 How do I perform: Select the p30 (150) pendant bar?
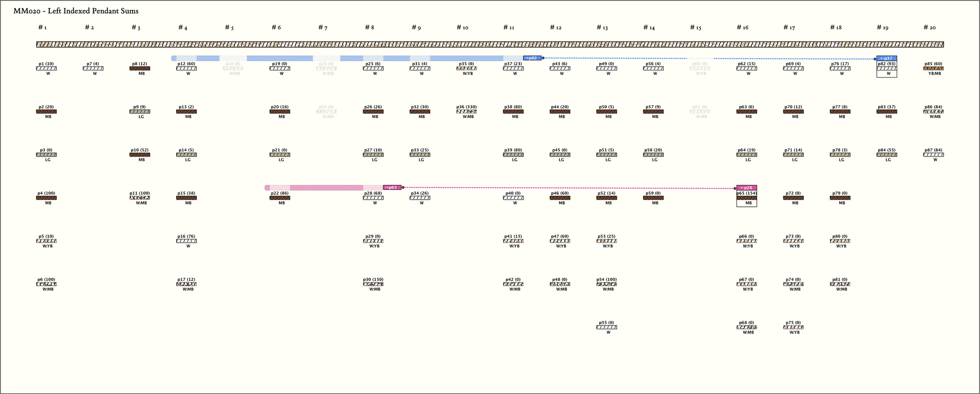(373, 284)
